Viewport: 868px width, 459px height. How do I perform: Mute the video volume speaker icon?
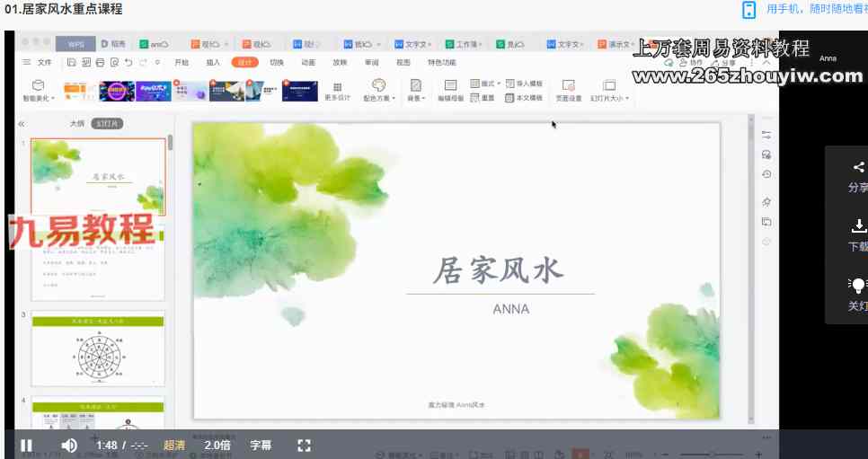coord(69,445)
